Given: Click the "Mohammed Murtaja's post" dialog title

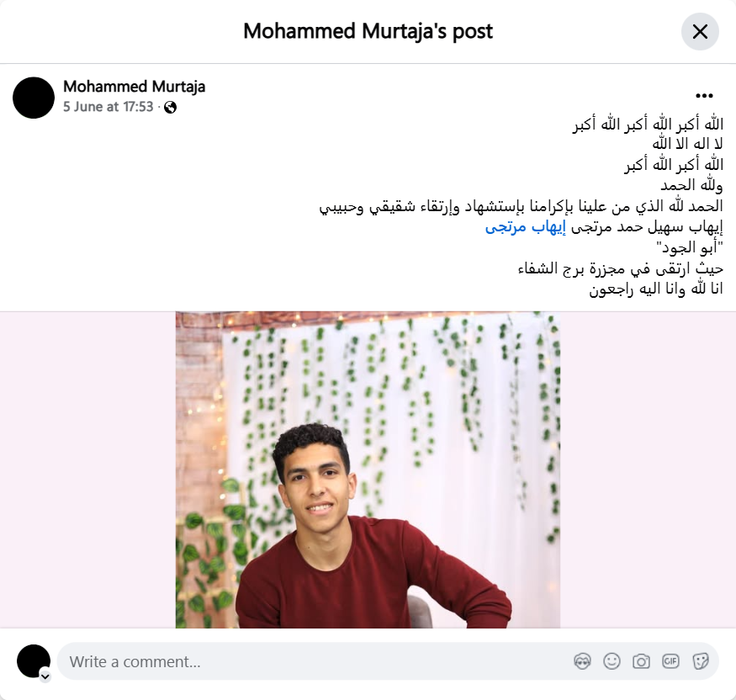Looking at the screenshot, I should [x=368, y=31].
